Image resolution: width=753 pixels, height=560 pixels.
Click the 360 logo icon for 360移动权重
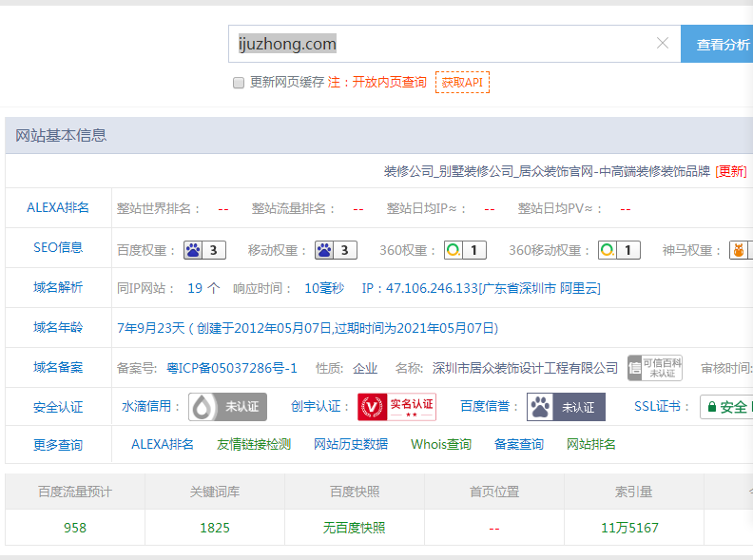[608, 250]
